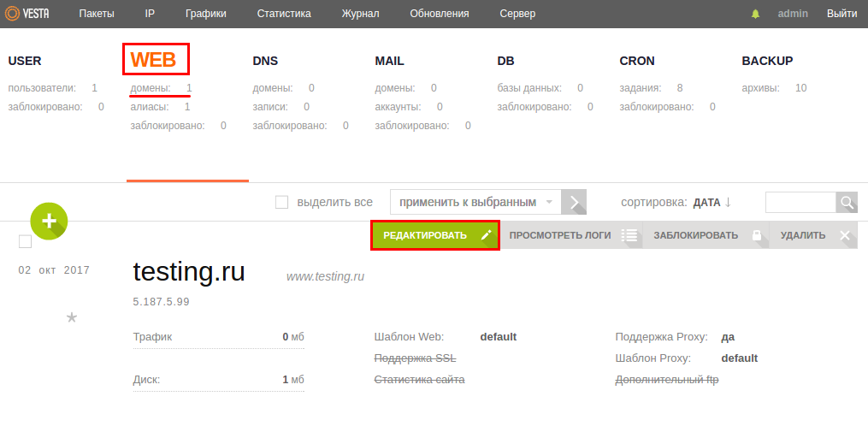Click Выйти to log out
The height and width of the screenshot is (426, 868).
click(842, 14)
